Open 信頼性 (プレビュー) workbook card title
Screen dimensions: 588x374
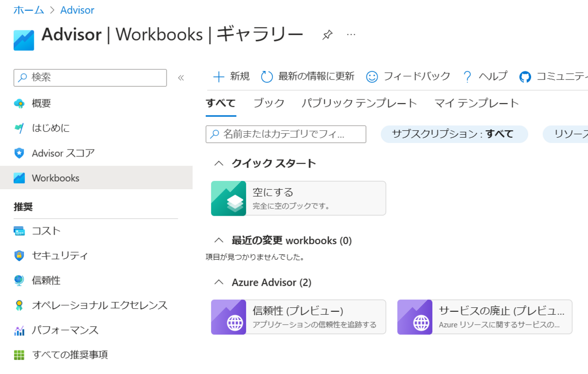click(298, 311)
